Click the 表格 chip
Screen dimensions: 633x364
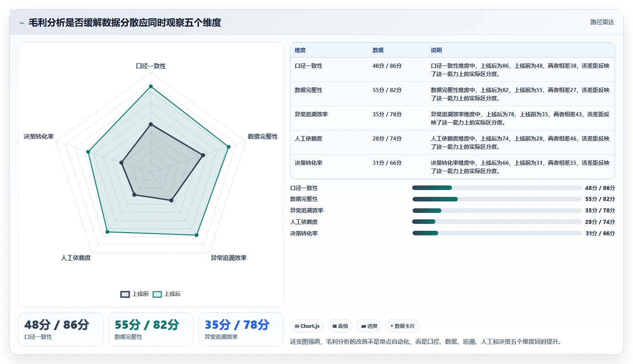tap(341, 326)
